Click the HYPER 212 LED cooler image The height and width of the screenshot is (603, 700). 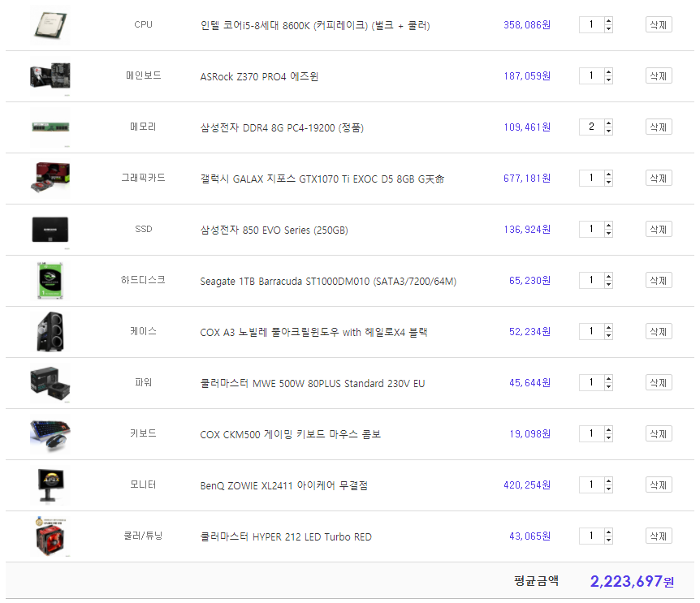pyautogui.click(x=50, y=536)
